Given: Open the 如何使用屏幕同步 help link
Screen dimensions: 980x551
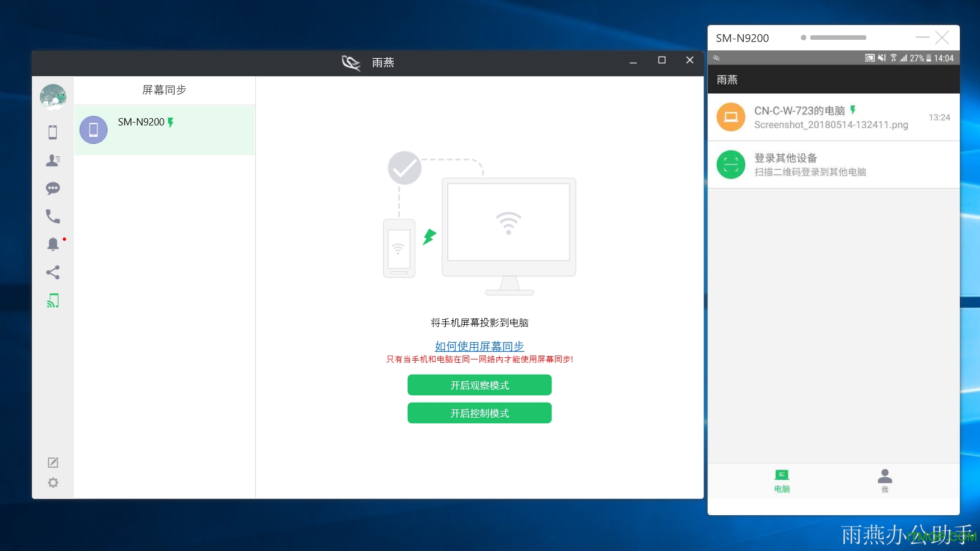Looking at the screenshot, I should [x=479, y=346].
